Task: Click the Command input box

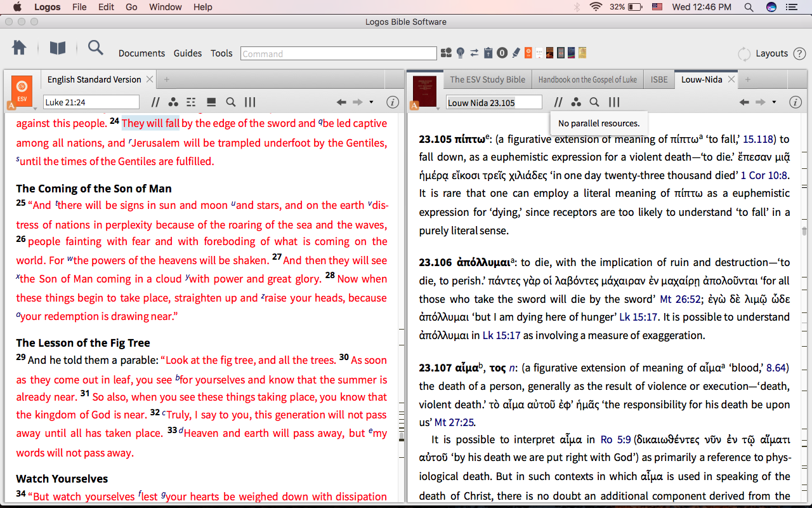Action: [x=339, y=53]
